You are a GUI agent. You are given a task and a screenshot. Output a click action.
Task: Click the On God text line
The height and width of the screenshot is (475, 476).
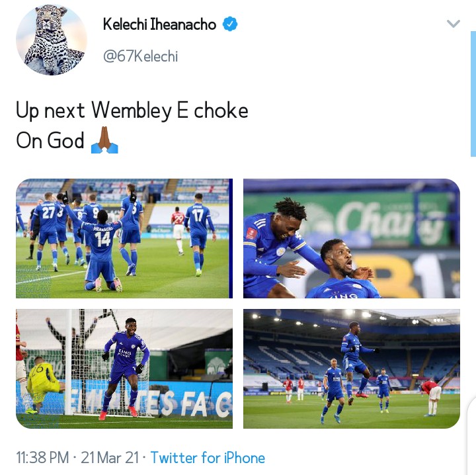(x=50, y=140)
